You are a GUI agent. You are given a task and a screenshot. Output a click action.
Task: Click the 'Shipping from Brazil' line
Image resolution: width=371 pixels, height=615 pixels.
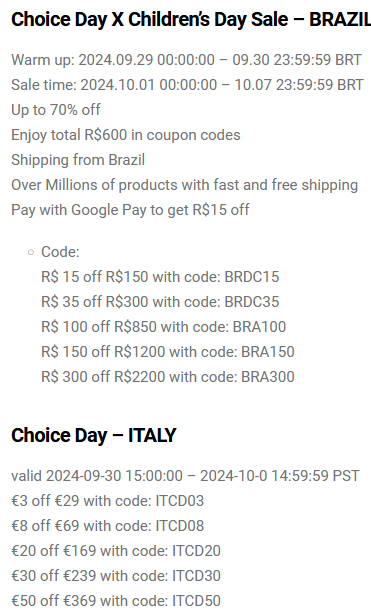78,160
